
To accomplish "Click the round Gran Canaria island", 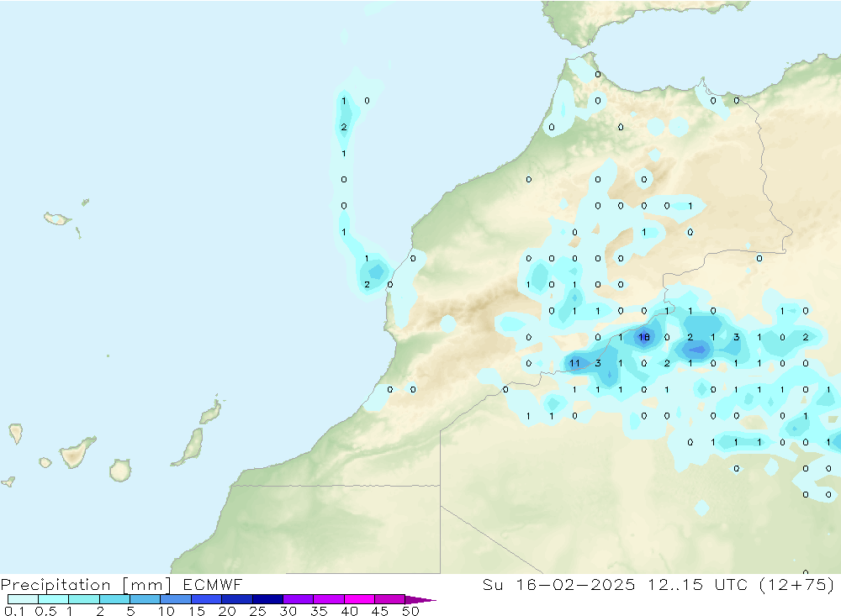I will [x=120, y=470].
